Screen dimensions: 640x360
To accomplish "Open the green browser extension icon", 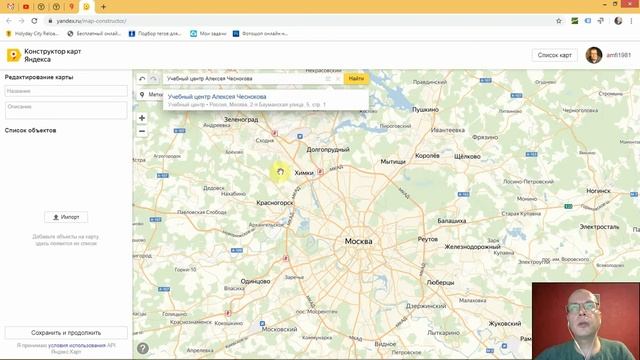I will [x=575, y=21].
